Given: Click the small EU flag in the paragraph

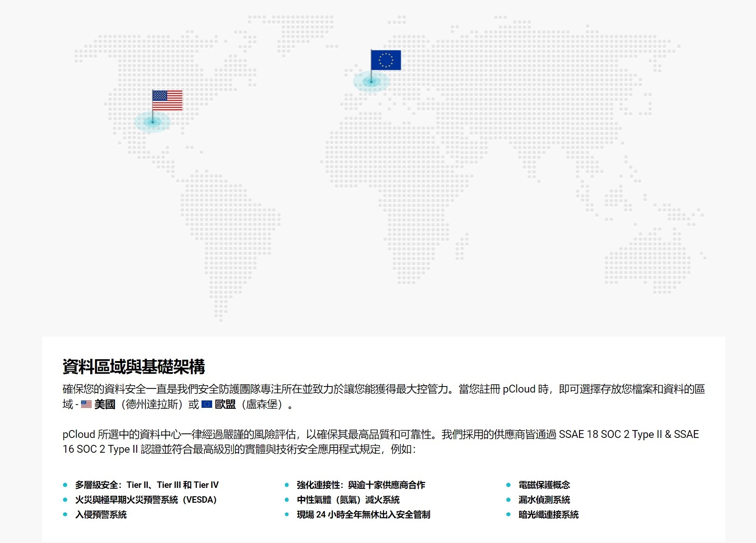Looking at the screenshot, I should pos(207,405).
